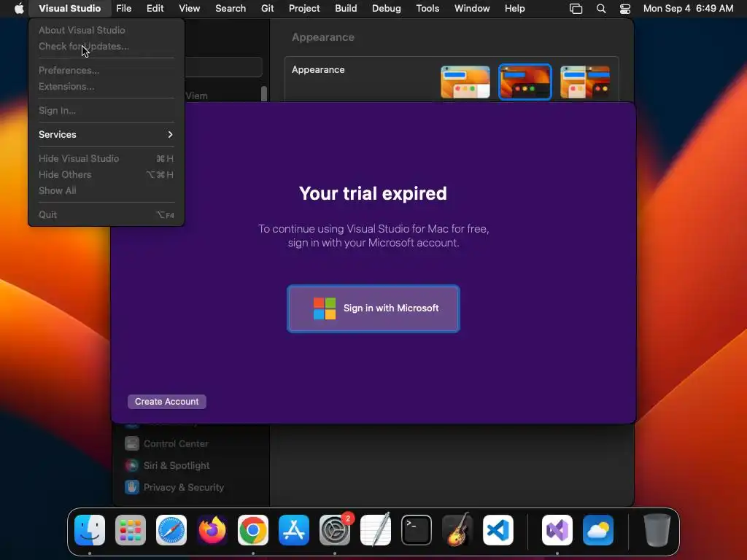Click the Settings sidebar search field
This screenshot has height=560, width=747.
pos(223,67)
